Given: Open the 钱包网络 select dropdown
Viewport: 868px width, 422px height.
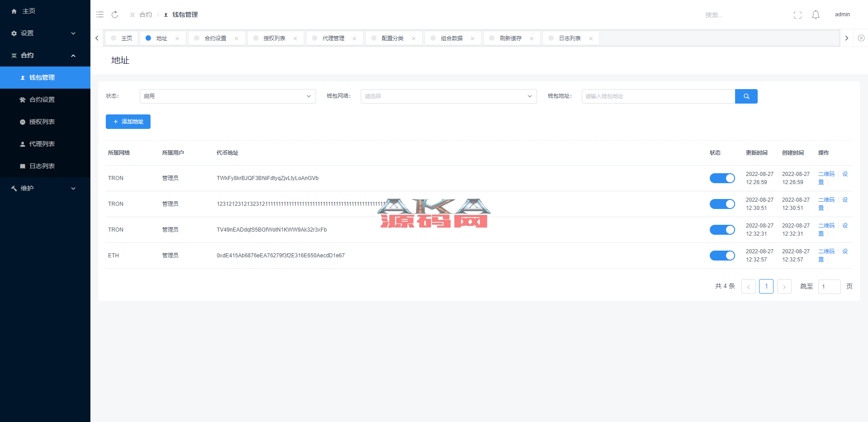Looking at the screenshot, I should tap(448, 96).
